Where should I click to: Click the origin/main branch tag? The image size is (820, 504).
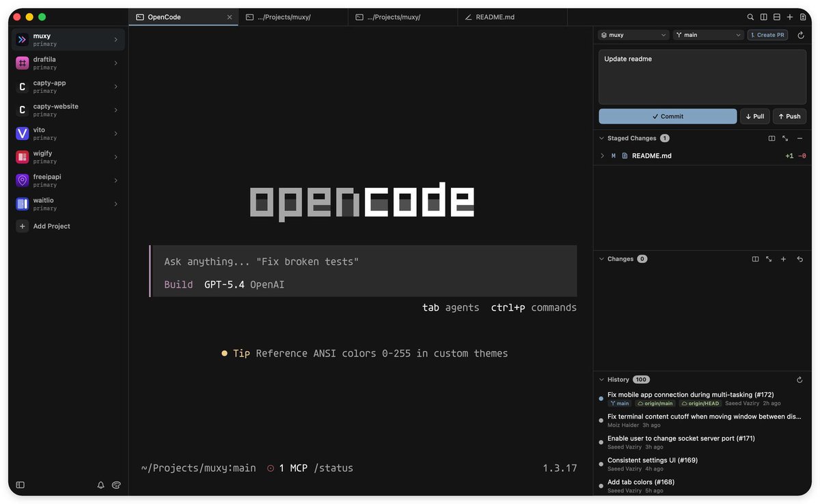click(x=655, y=404)
